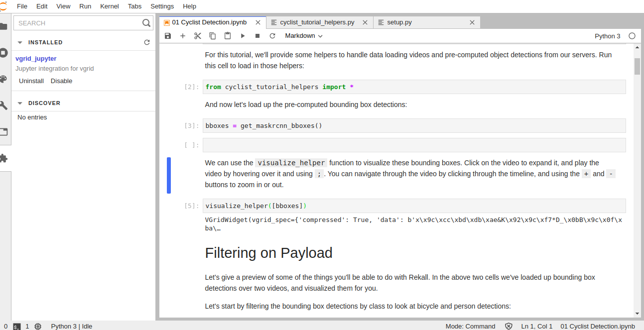Click the notebook vertical scrollbar thumb

coord(637,67)
